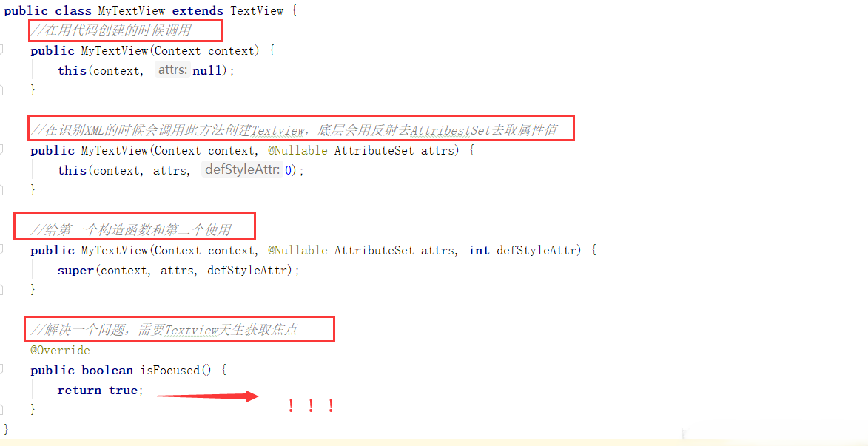Click the TextView superclass after extends
This screenshot has height=446, width=868.
point(257,11)
